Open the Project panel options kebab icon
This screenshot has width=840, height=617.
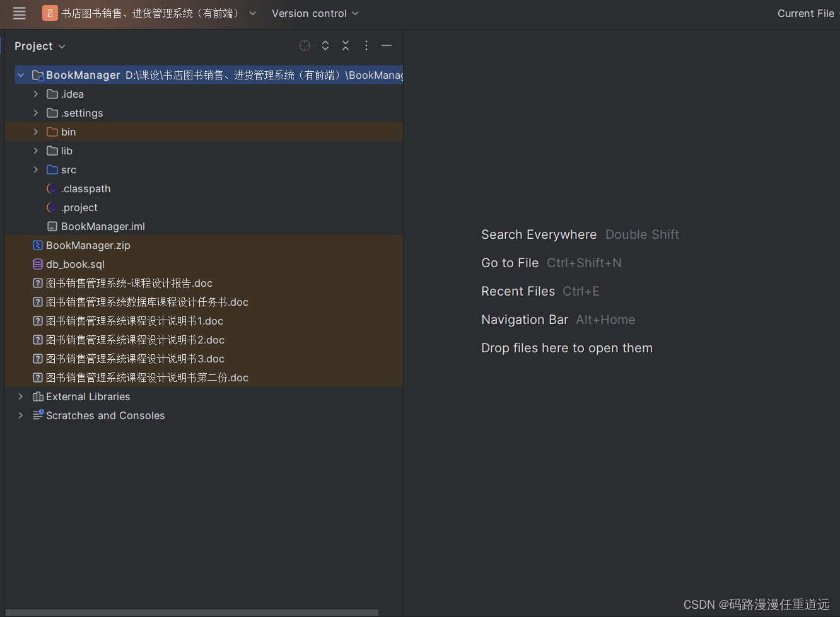[366, 45]
